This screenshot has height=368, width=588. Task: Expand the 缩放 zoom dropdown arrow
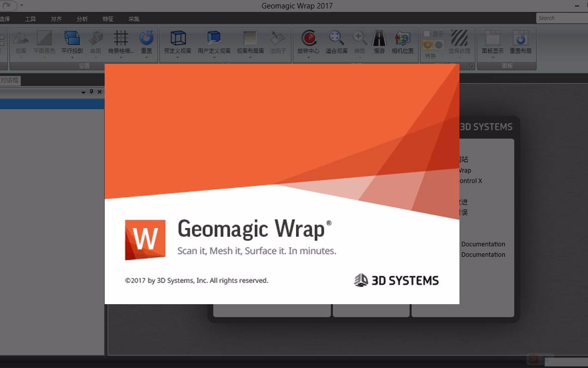click(x=360, y=57)
